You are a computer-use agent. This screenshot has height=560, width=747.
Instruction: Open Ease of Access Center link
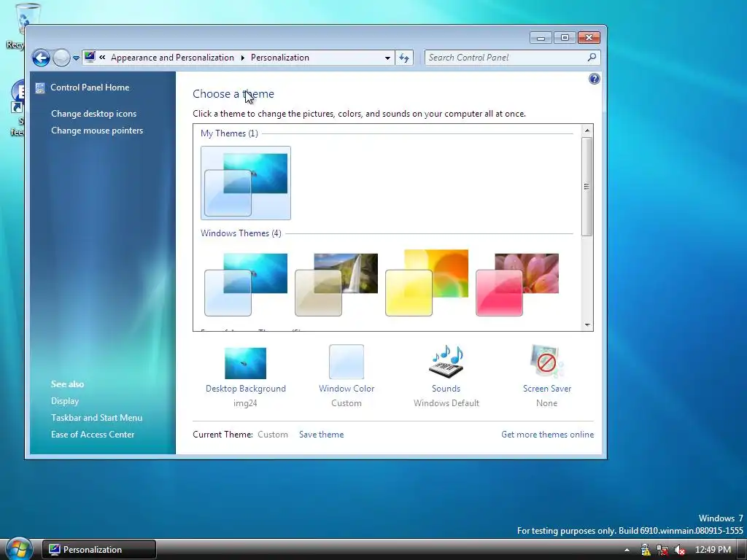(93, 435)
